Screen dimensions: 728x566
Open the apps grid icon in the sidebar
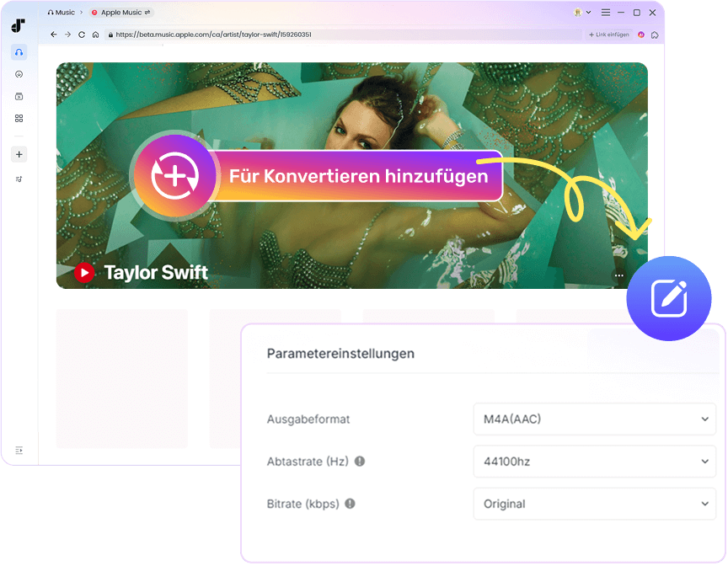tap(19, 118)
